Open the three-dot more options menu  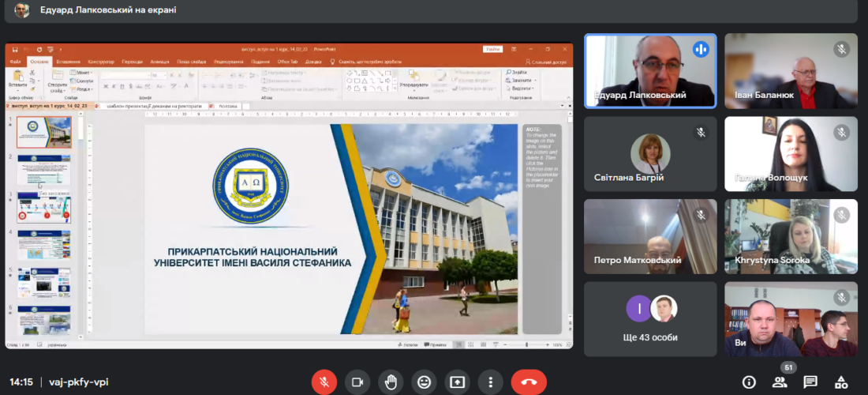(x=491, y=382)
